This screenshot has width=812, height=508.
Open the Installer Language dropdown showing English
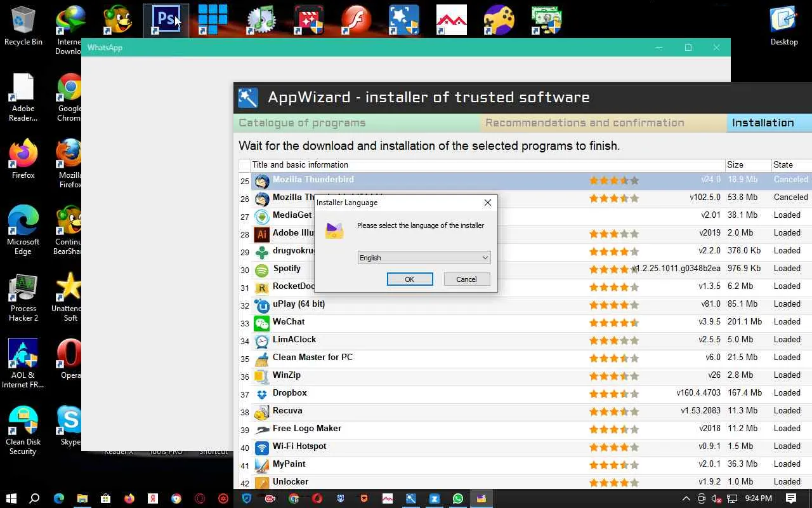[424, 258]
